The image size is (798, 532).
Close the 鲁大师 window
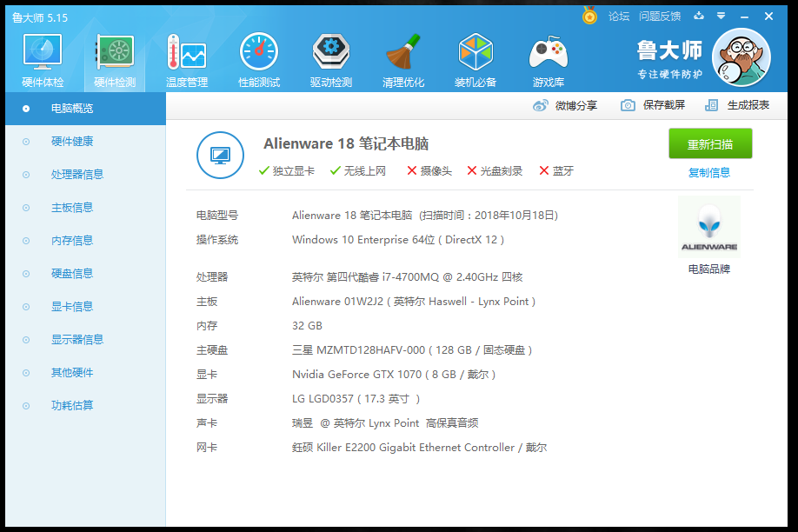[x=768, y=17]
